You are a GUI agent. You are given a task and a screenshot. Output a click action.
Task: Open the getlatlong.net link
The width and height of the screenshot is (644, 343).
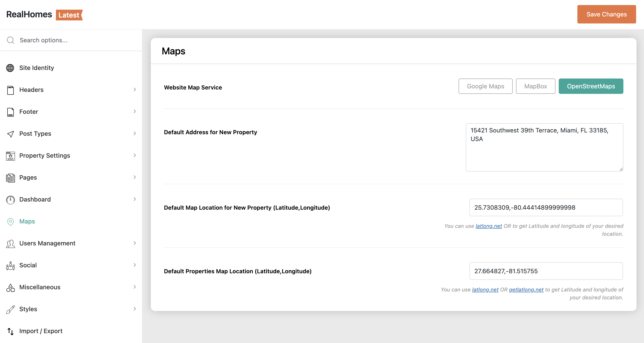(x=526, y=289)
